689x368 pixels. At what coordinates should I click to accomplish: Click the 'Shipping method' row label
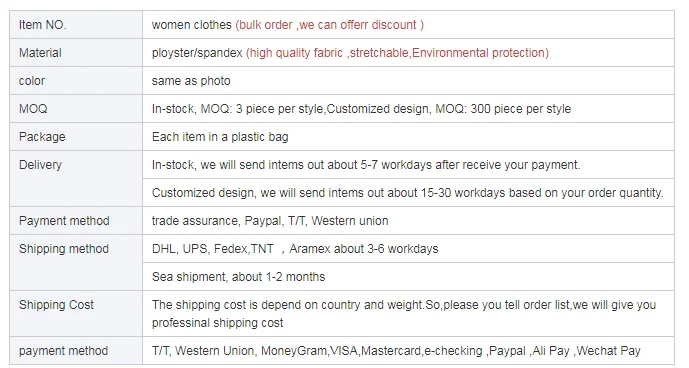tap(64, 249)
